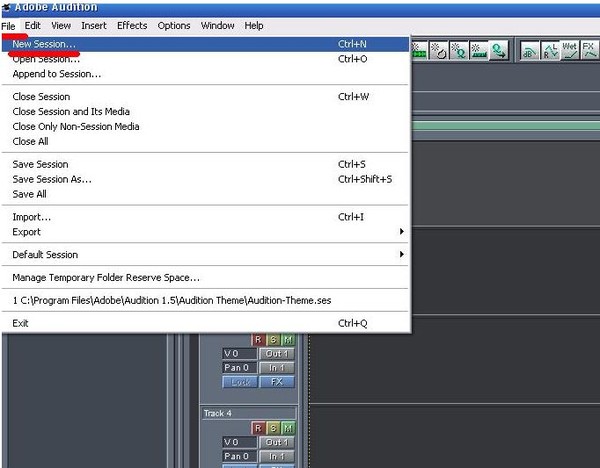The width and height of the screenshot is (600, 468).
Task: Open recent file Audition-Theme.ses
Action: (206, 300)
